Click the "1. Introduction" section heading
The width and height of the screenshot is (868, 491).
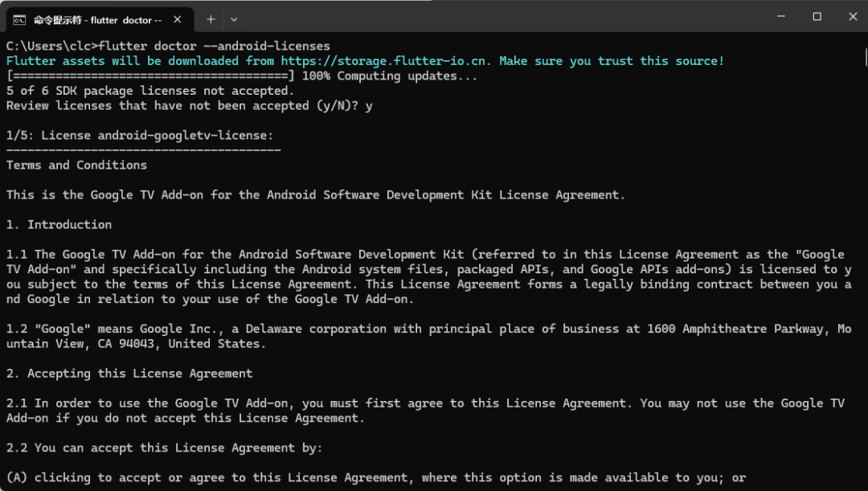(x=59, y=224)
